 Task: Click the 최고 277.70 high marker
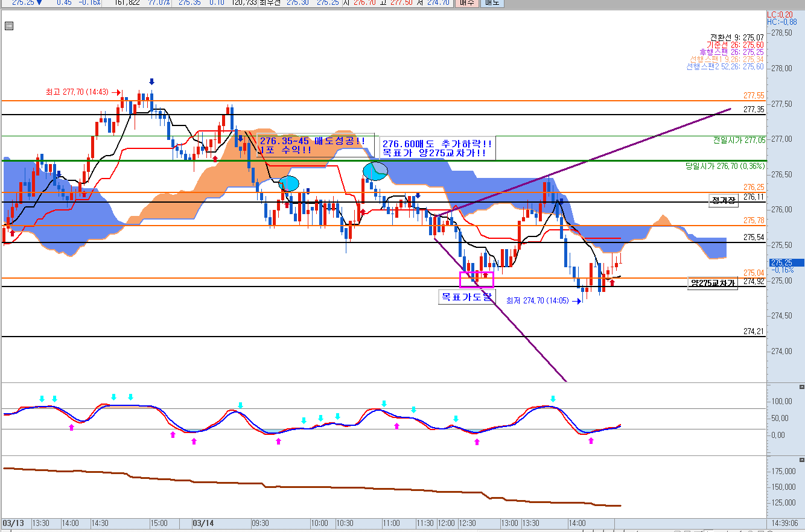coord(77,92)
